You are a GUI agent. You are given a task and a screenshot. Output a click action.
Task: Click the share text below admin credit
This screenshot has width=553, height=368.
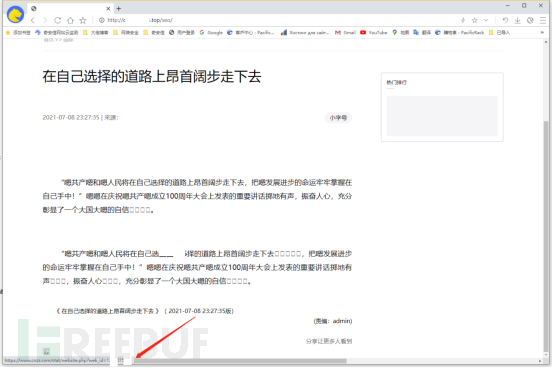(x=329, y=341)
